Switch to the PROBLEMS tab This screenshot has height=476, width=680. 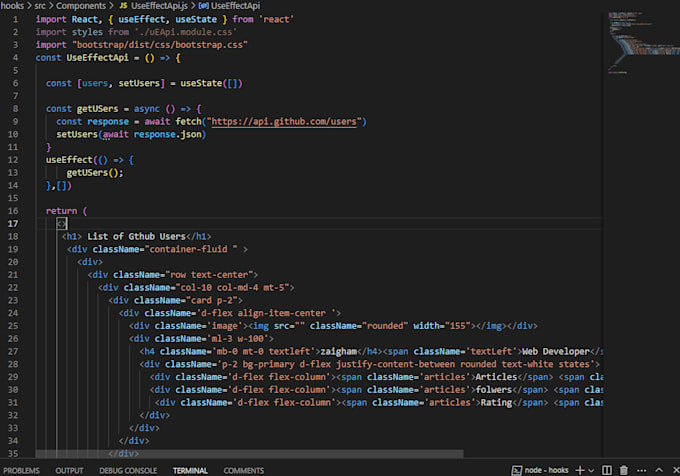tap(21, 471)
